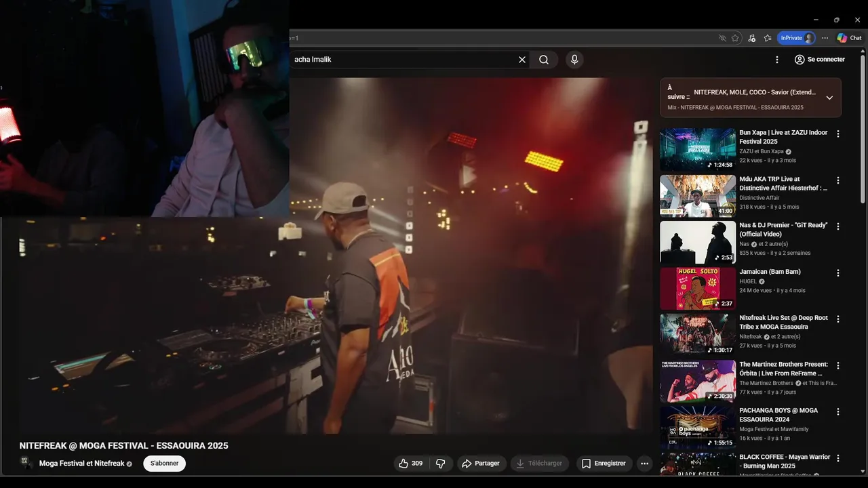Open options menu for Bun Xapa ZAZU video
This screenshot has height=488, width=868.
[x=837, y=134]
